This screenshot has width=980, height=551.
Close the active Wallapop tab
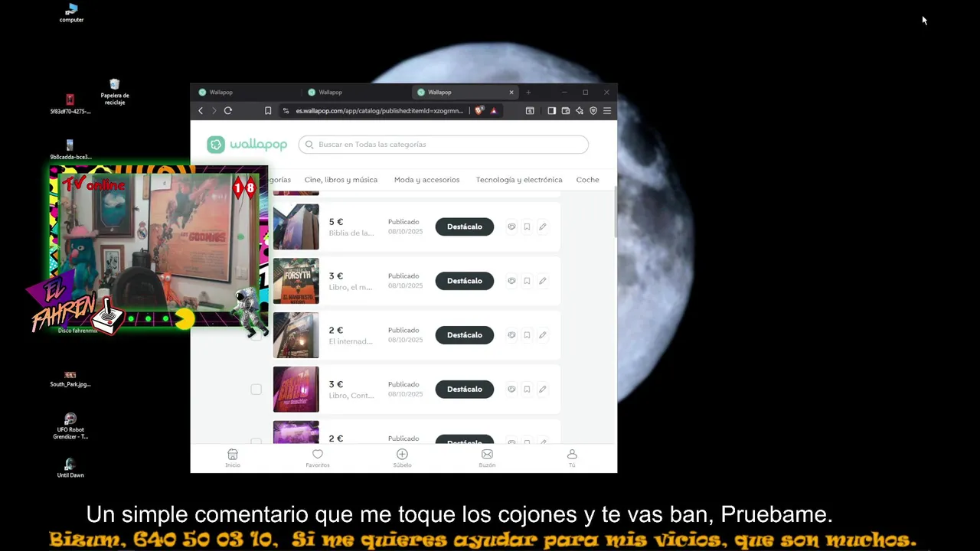pos(511,92)
